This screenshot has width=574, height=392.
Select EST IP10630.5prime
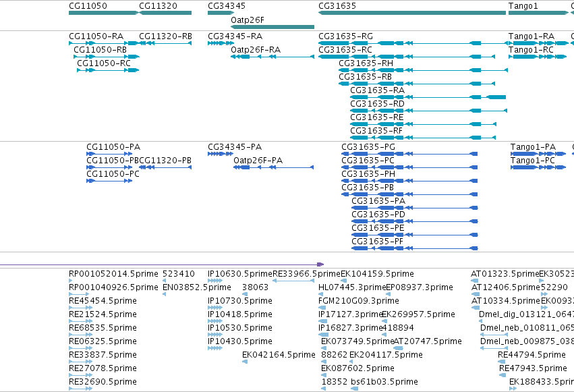[215, 281]
